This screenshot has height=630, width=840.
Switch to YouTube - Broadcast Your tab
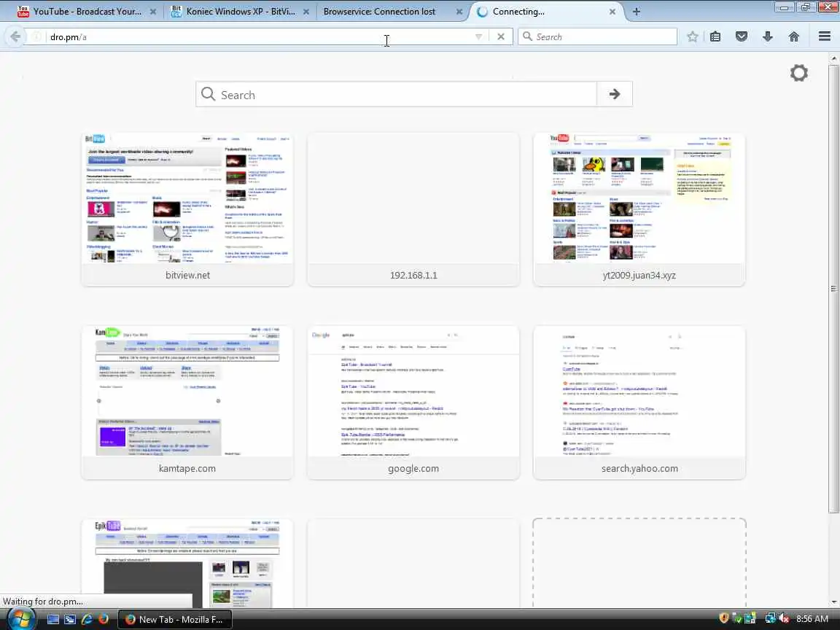pos(86,11)
